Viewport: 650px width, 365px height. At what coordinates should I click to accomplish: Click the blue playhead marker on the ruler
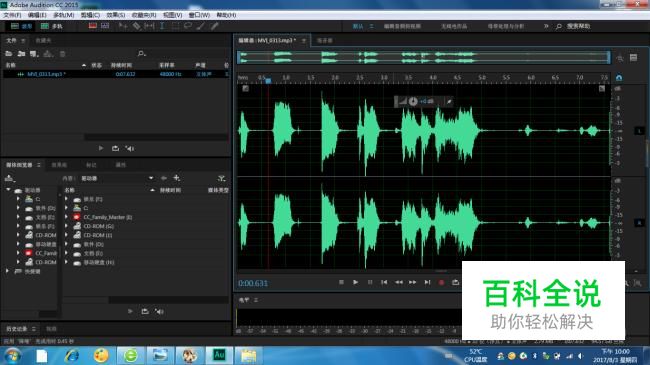pyautogui.click(x=268, y=80)
